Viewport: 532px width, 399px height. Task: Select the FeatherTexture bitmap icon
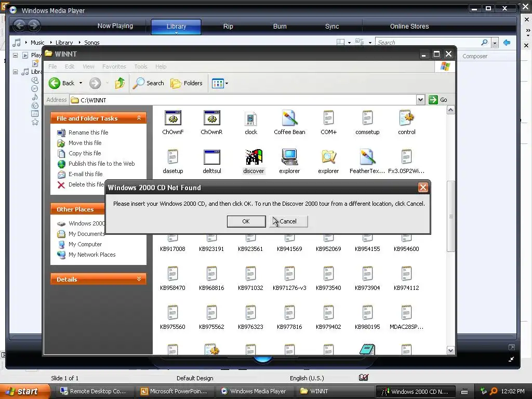tap(367, 157)
